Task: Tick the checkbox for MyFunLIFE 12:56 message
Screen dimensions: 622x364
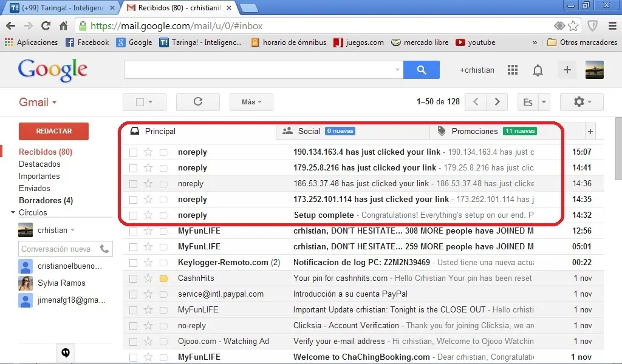Action: pyautogui.click(x=133, y=231)
